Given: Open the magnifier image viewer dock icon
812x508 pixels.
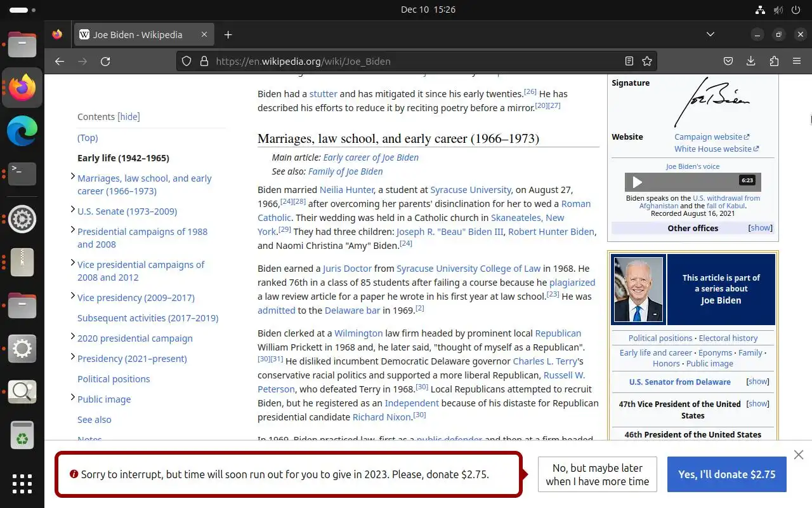Looking at the screenshot, I should pyautogui.click(x=22, y=392).
